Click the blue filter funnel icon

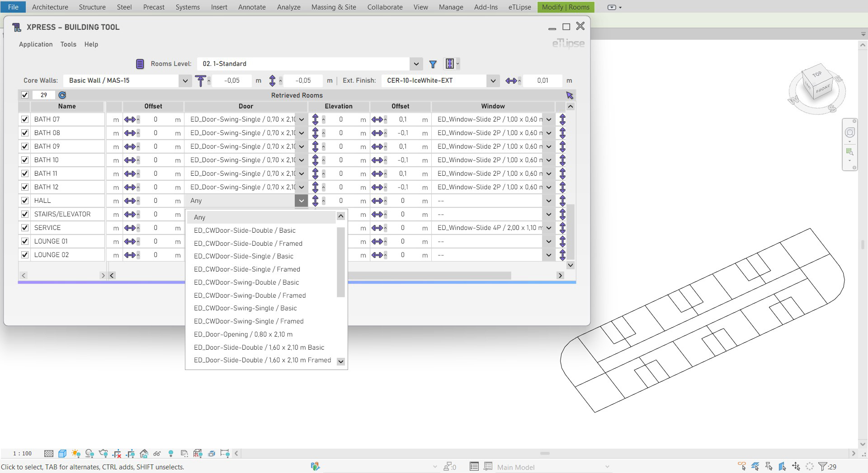click(x=433, y=64)
